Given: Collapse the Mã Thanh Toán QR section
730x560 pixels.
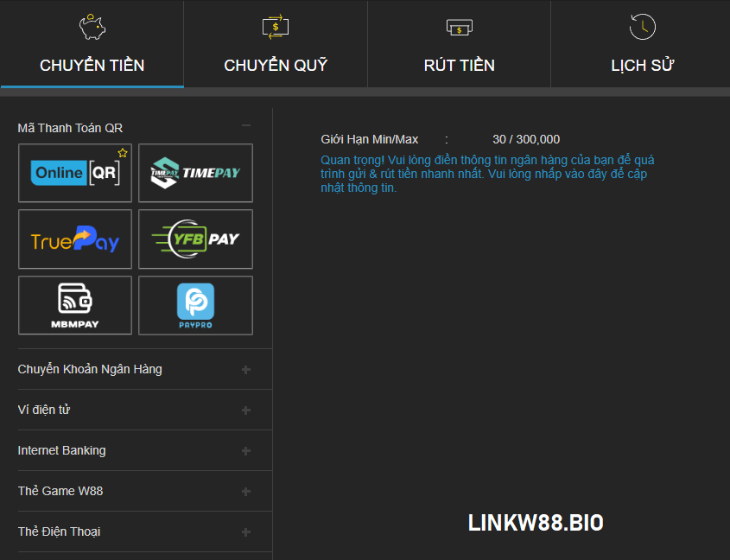Looking at the screenshot, I should pyautogui.click(x=246, y=127).
